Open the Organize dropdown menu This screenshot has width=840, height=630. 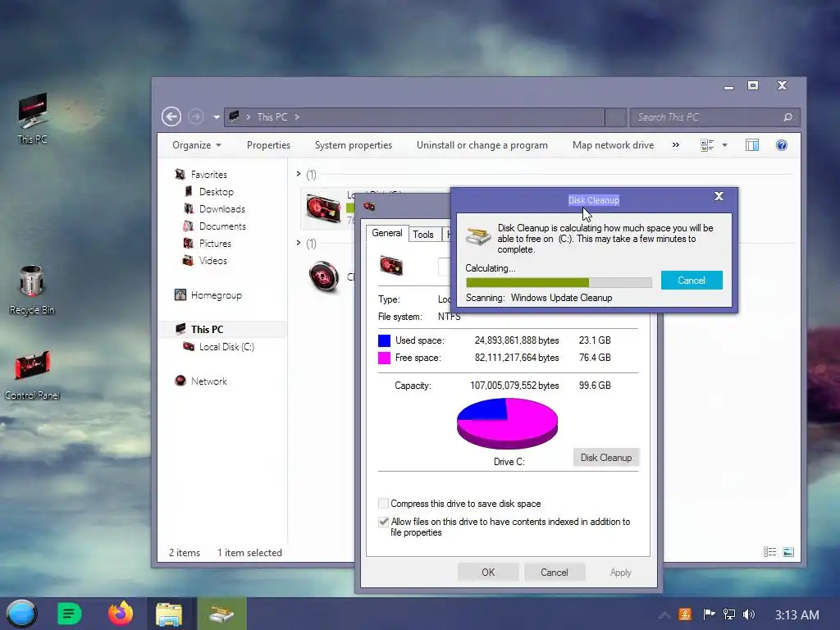[197, 145]
